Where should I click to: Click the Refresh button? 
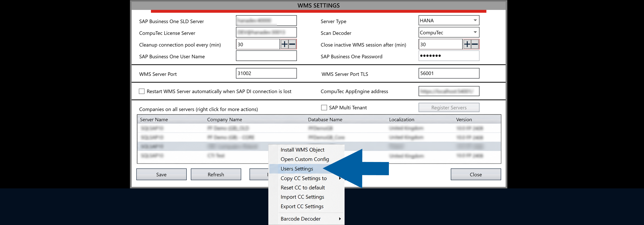216,174
